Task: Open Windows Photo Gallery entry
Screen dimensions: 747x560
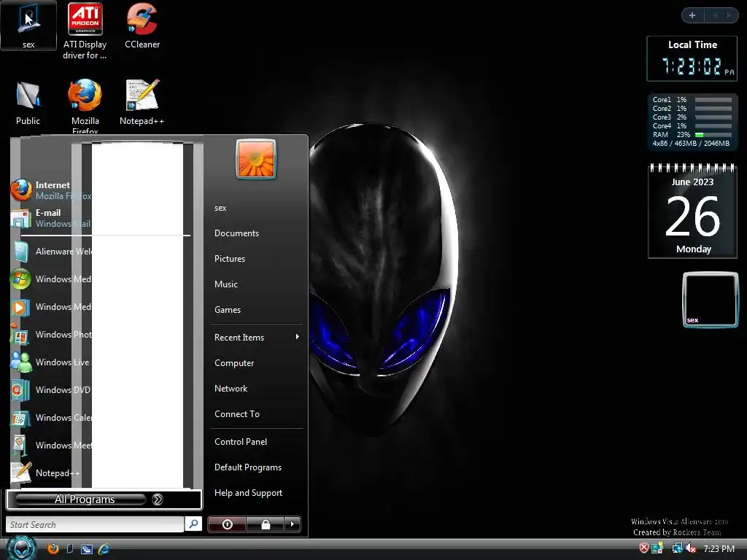Action: coord(51,334)
